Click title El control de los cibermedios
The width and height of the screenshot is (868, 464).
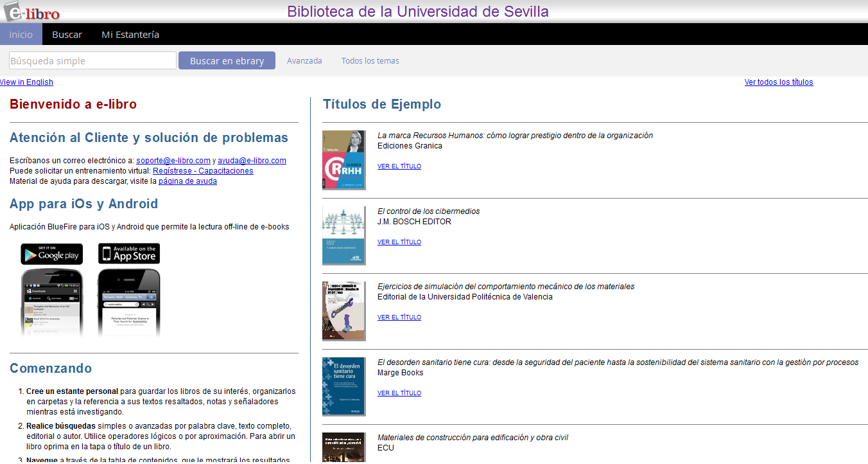click(x=428, y=211)
